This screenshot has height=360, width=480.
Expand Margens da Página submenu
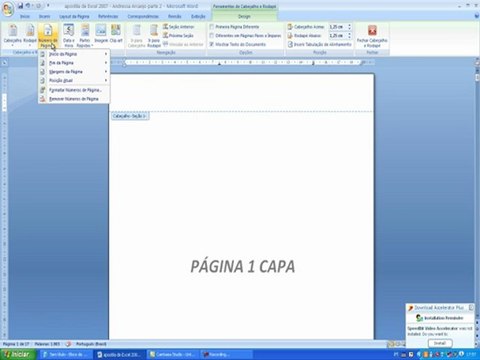(74, 72)
